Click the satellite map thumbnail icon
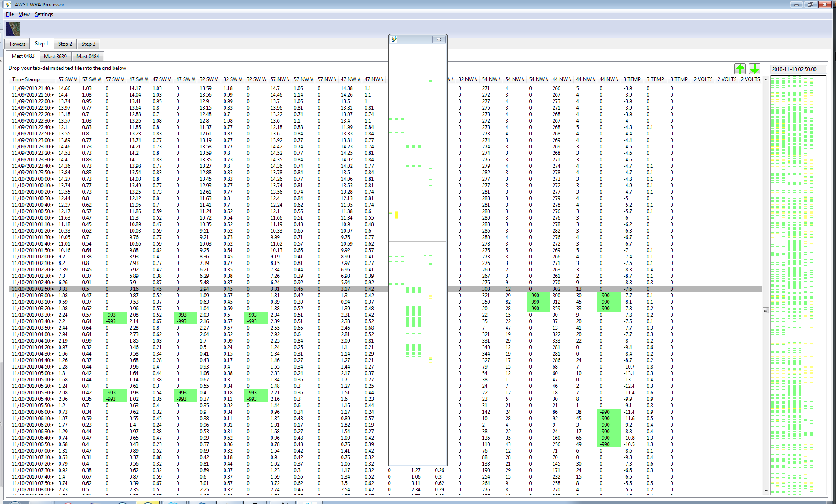Screen dimensions: 836x504 13,29
